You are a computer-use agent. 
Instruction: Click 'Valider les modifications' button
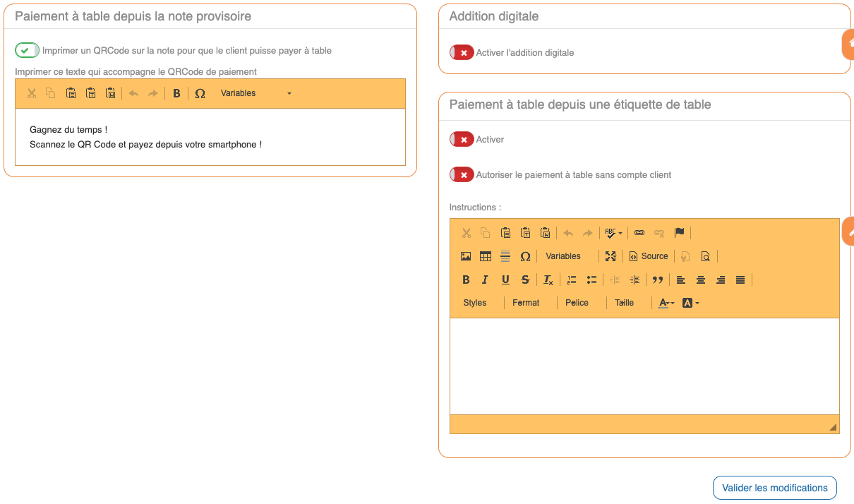coord(774,488)
